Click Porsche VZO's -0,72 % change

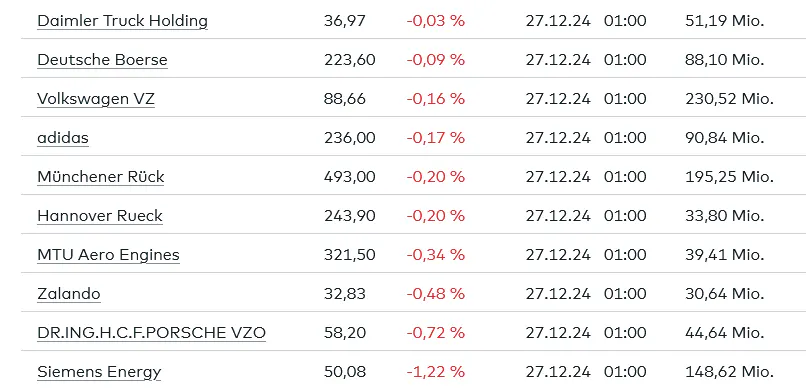[435, 333]
